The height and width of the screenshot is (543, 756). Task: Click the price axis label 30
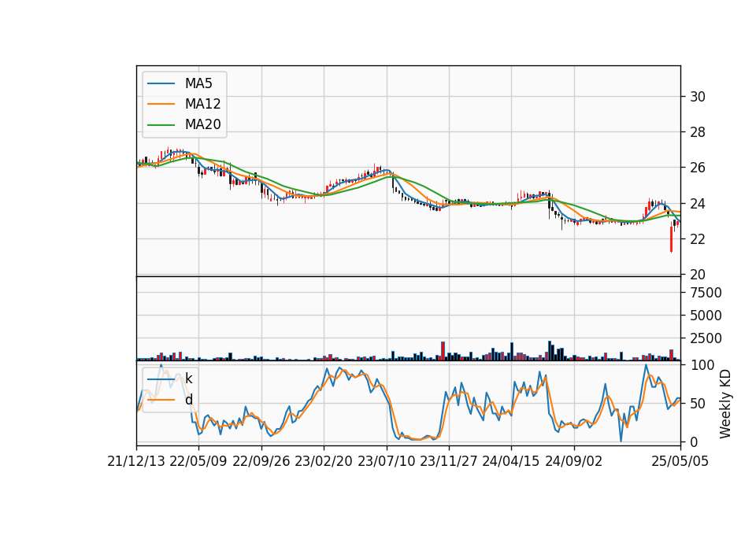coord(697,97)
